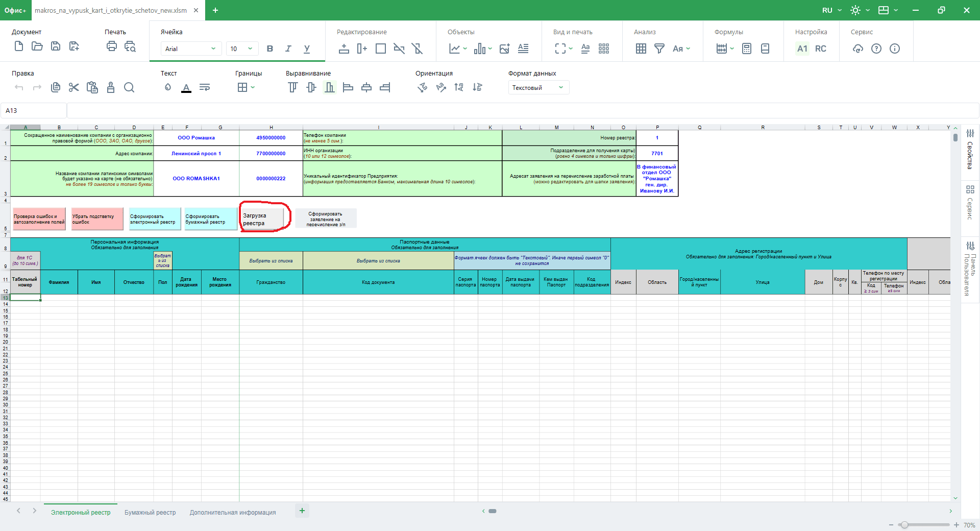
Task: Expand the data format dropdown 'Текстовый'
Action: click(x=538, y=87)
